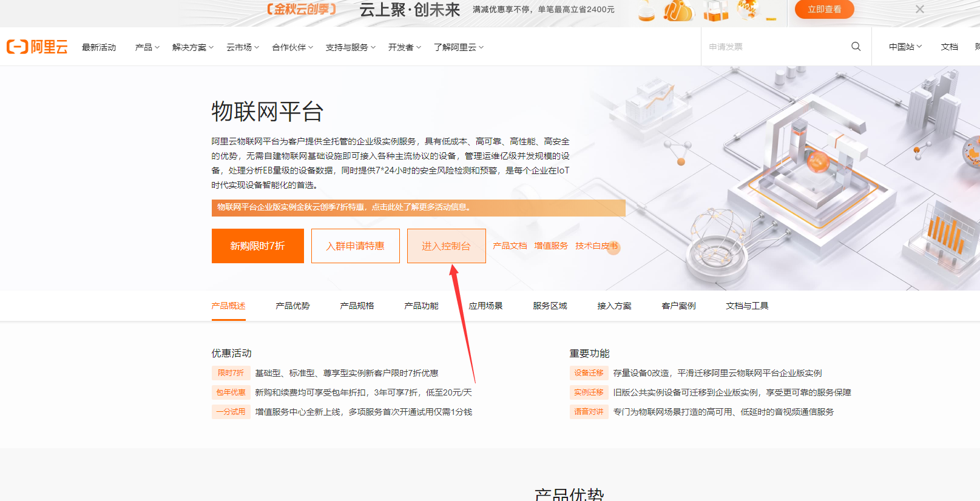
Task: Open the 中国站 region selector
Action: pos(905,47)
